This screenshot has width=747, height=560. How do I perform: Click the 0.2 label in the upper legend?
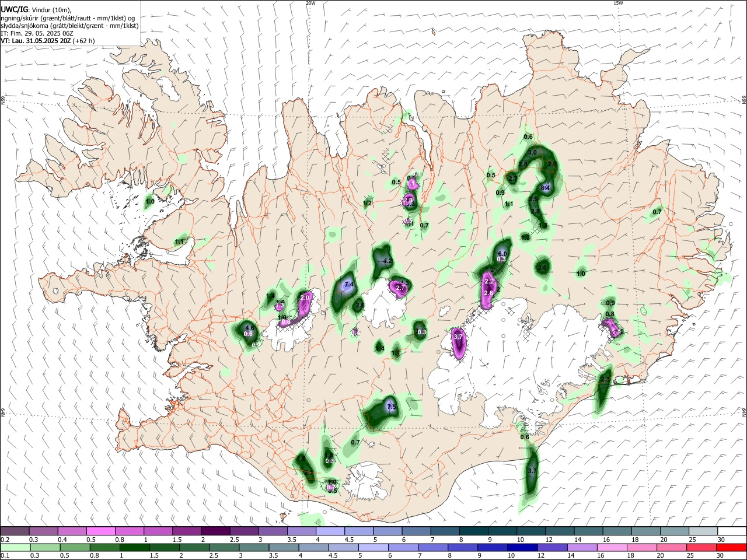(5, 540)
